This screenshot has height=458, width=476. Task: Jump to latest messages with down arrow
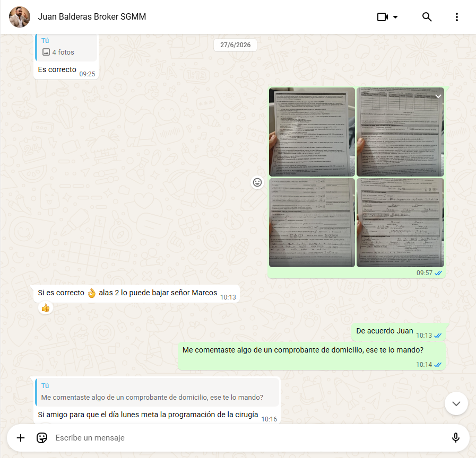point(456,403)
